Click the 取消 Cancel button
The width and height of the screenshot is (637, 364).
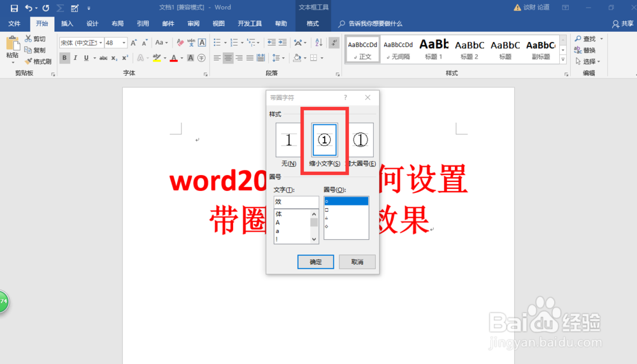(x=357, y=262)
